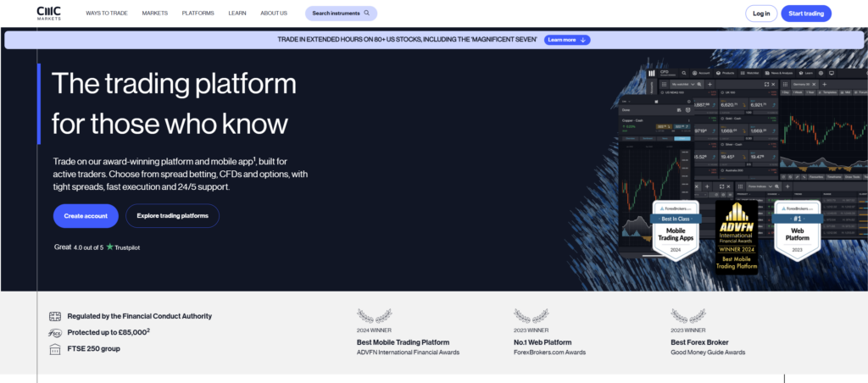
Task: Click the Create account button
Action: coord(86,216)
